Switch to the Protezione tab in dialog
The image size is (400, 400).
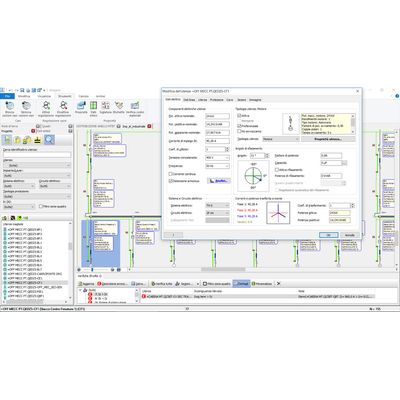(217, 100)
